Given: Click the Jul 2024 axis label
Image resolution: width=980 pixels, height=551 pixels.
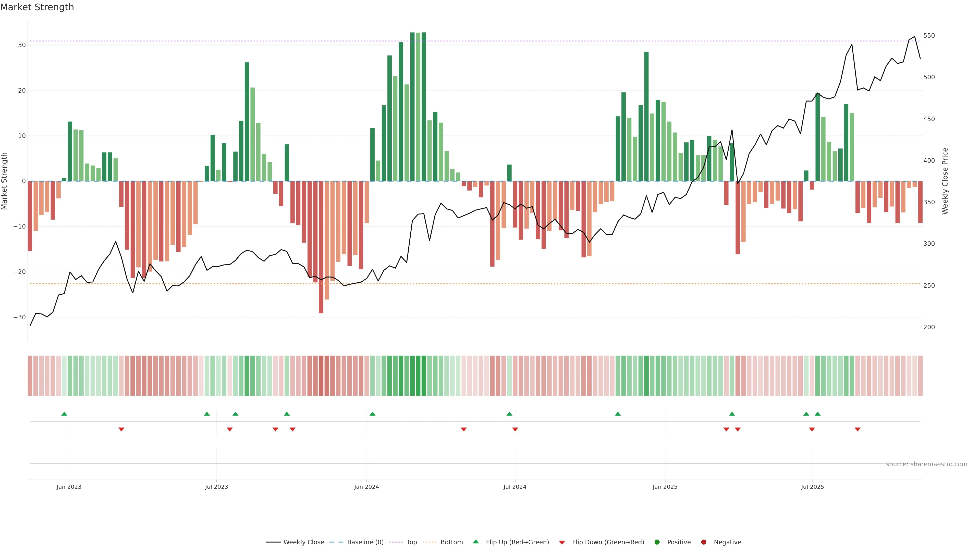Looking at the screenshot, I should [x=515, y=487].
